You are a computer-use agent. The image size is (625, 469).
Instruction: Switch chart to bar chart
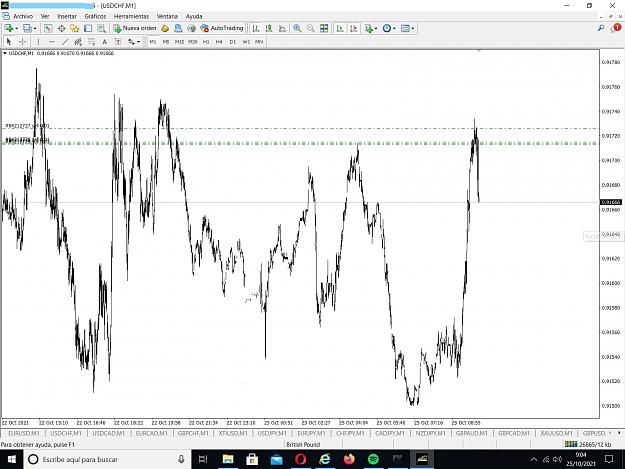(256, 28)
